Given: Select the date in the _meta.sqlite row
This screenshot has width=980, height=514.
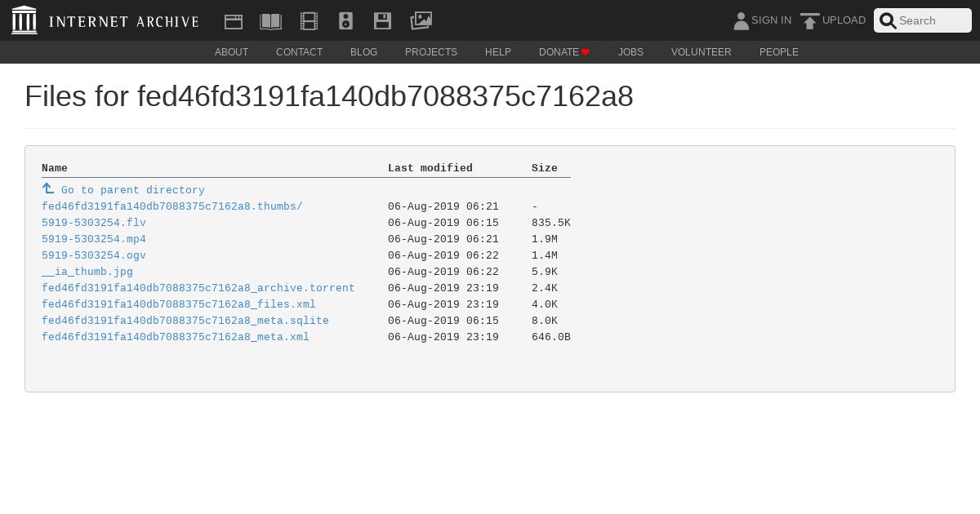Looking at the screenshot, I should (443, 321).
